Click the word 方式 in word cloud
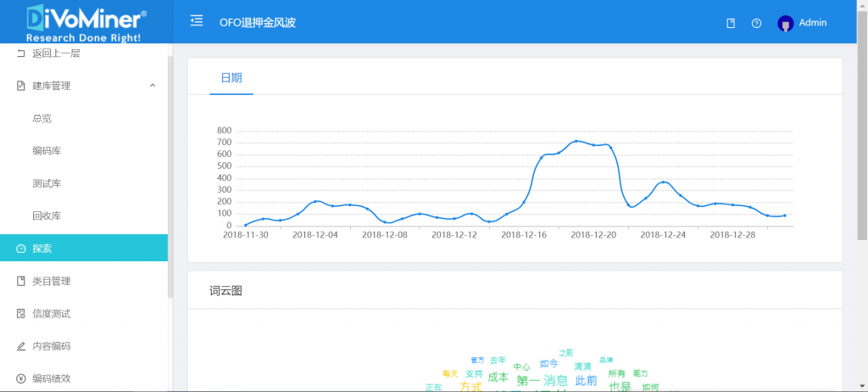This screenshot has height=392, width=868. [470, 386]
